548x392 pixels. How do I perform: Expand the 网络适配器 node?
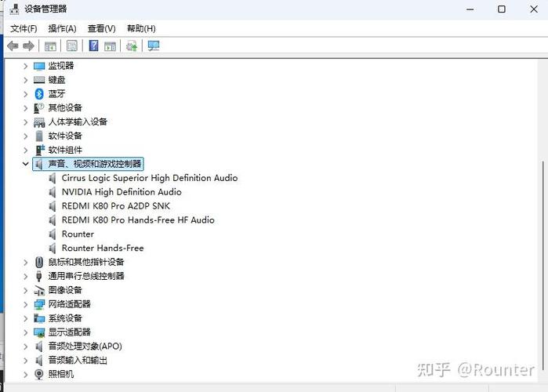pyautogui.click(x=26, y=304)
